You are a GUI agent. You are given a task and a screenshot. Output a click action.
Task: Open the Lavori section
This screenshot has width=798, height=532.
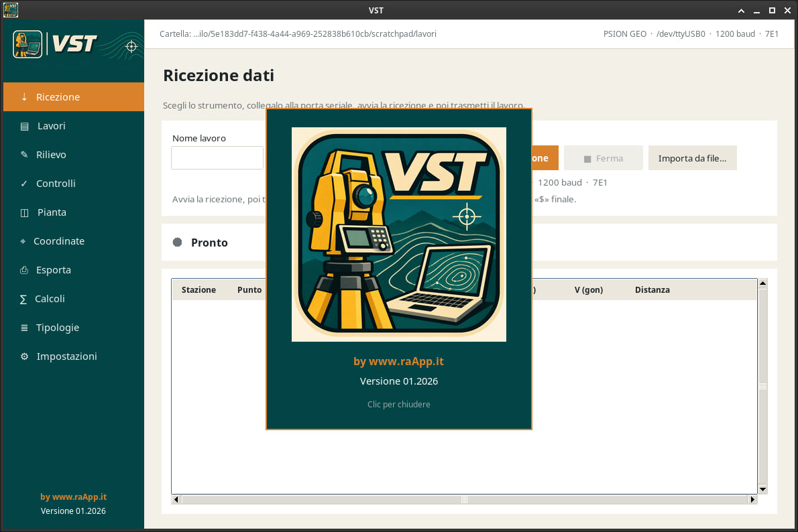[74, 125]
